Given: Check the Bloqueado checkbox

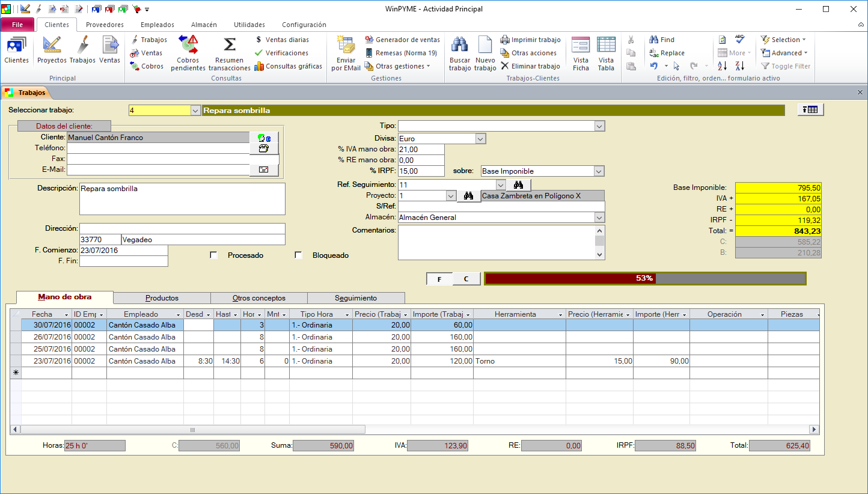Looking at the screenshot, I should coord(298,255).
